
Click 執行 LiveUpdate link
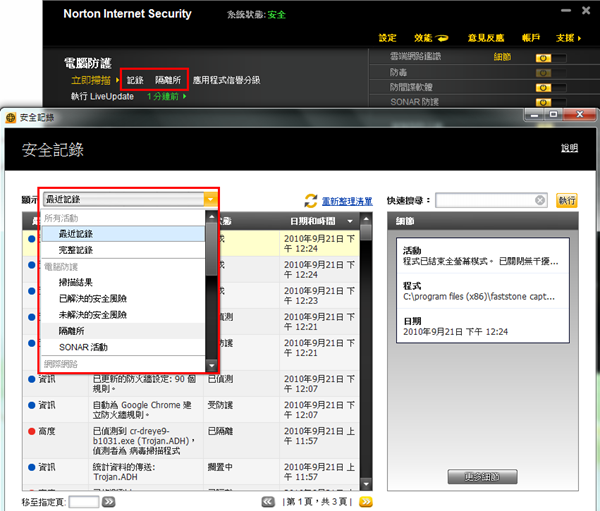click(x=102, y=96)
